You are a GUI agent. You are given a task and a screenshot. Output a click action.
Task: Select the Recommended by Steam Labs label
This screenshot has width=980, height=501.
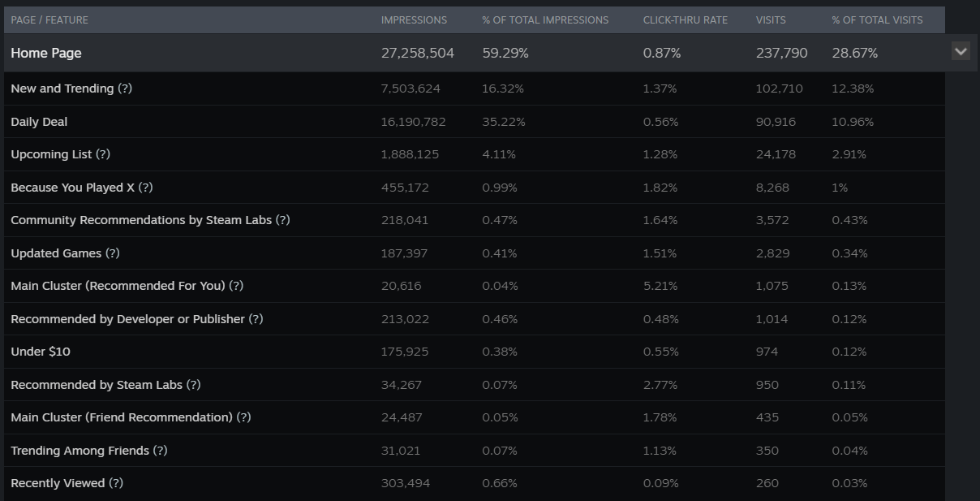[97, 385]
